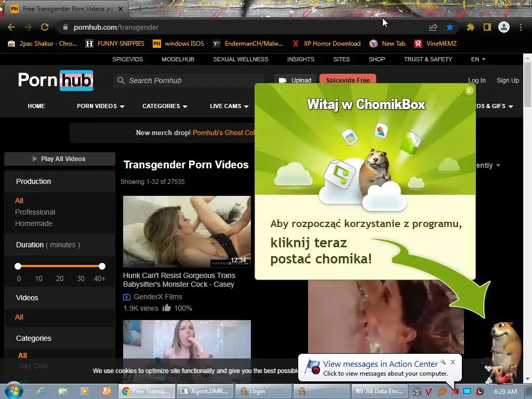Screen dimensions: 532x399
Task: Click the wrench icon in Action Center balloon
Action: coord(443,362)
